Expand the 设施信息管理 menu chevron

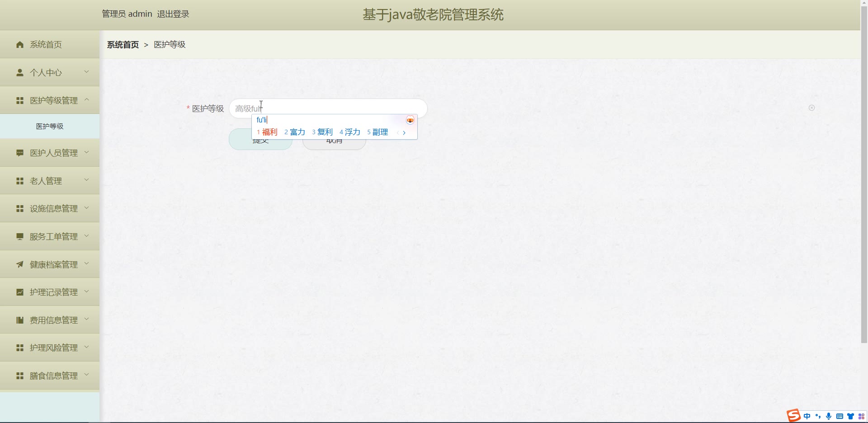86,208
